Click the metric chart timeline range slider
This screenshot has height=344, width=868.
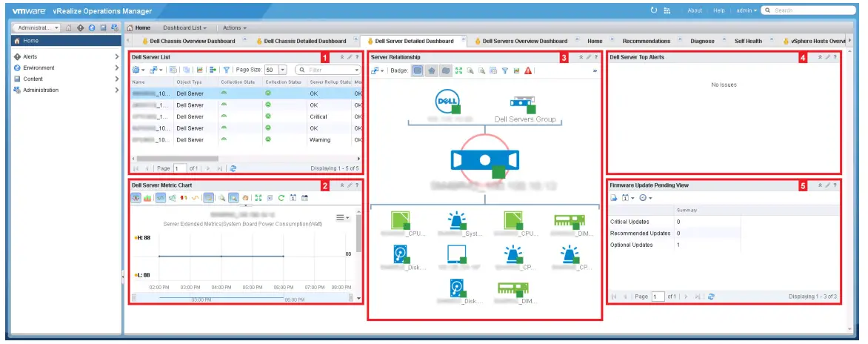pyautogui.click(x=241, y=299)
